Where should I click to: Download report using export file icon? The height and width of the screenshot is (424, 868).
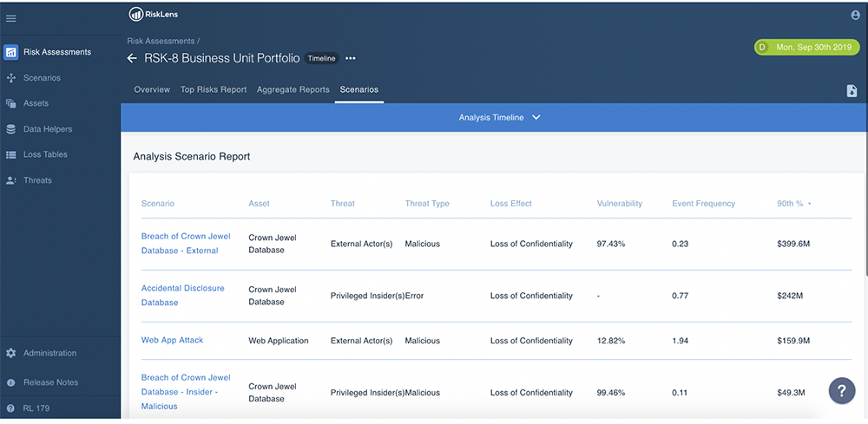point(852,91)
